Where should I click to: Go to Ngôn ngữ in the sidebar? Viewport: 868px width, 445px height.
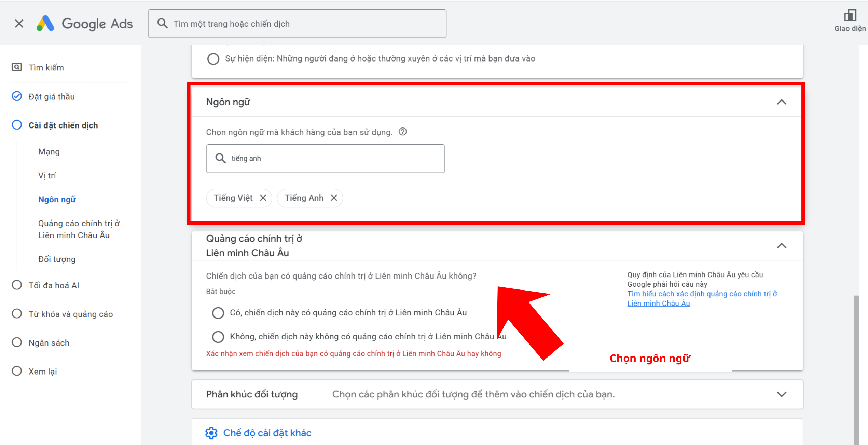[57, 200]
